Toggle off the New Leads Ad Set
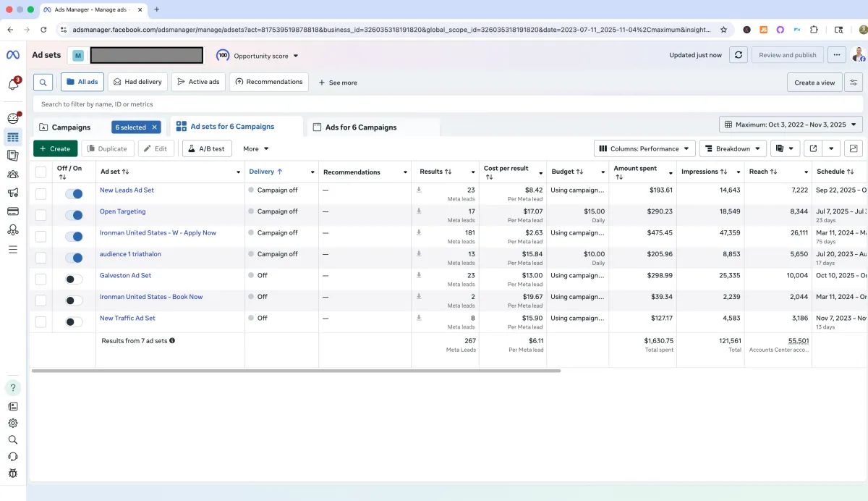The height and width of the screenshot is (501, 868). pos(74,194)
